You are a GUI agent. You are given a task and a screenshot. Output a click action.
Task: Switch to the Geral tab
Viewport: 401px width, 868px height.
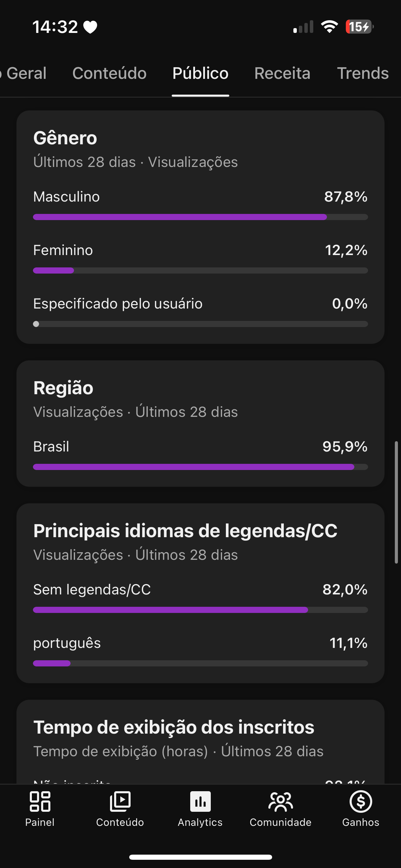click(26, 73)
